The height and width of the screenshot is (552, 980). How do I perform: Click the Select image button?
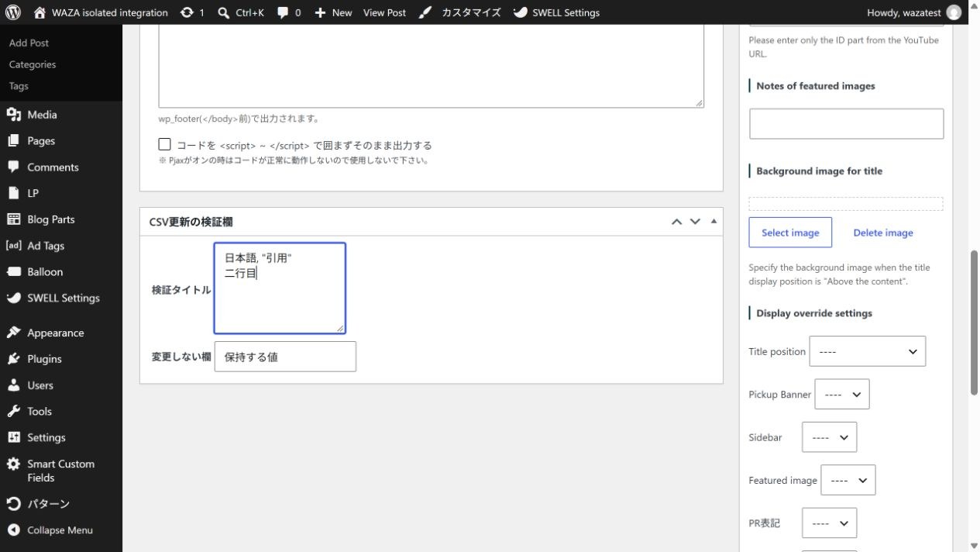point(790,233)
